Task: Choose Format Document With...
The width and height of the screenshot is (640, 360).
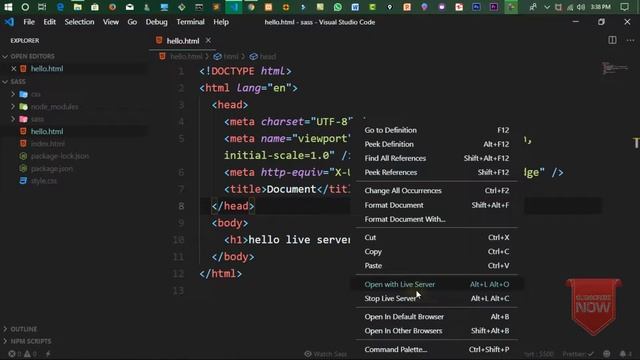Action: click(436, 219)
